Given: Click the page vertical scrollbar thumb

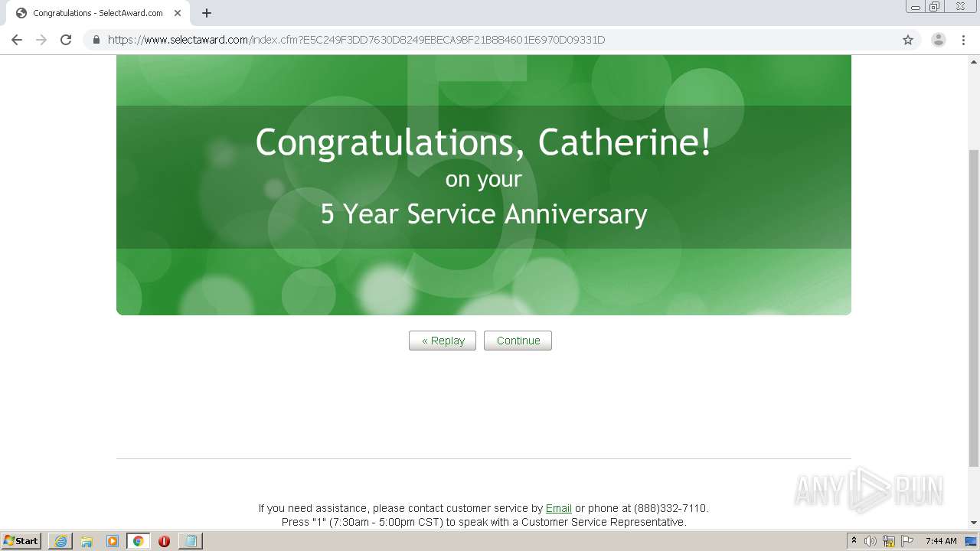Looking at the screenshot, I should pos(974,308).
